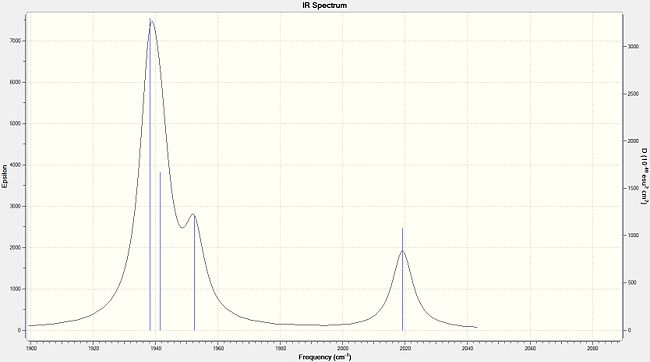Select the blue stick line near 2019

tap(403, 279)
